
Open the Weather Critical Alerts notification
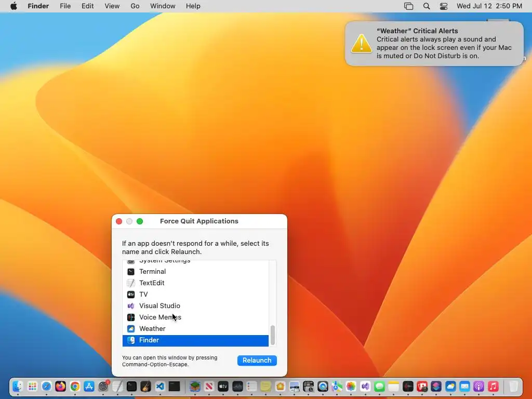pyautogui.click(x=434, y=44)
